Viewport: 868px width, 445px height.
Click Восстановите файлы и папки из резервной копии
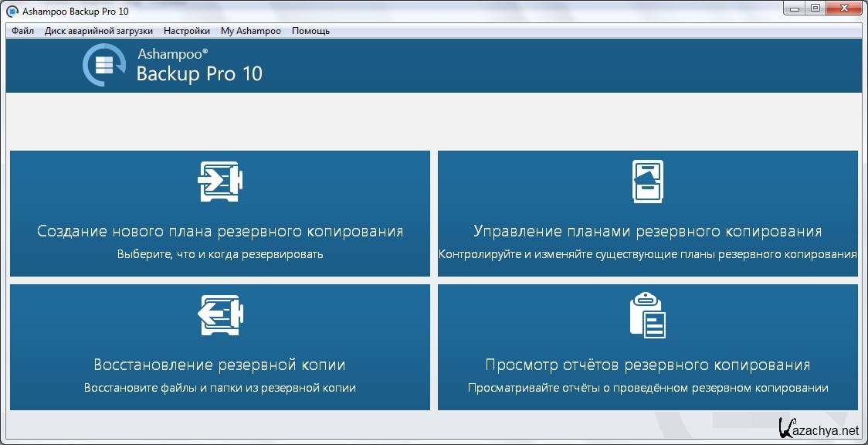(x=220, y=388)
